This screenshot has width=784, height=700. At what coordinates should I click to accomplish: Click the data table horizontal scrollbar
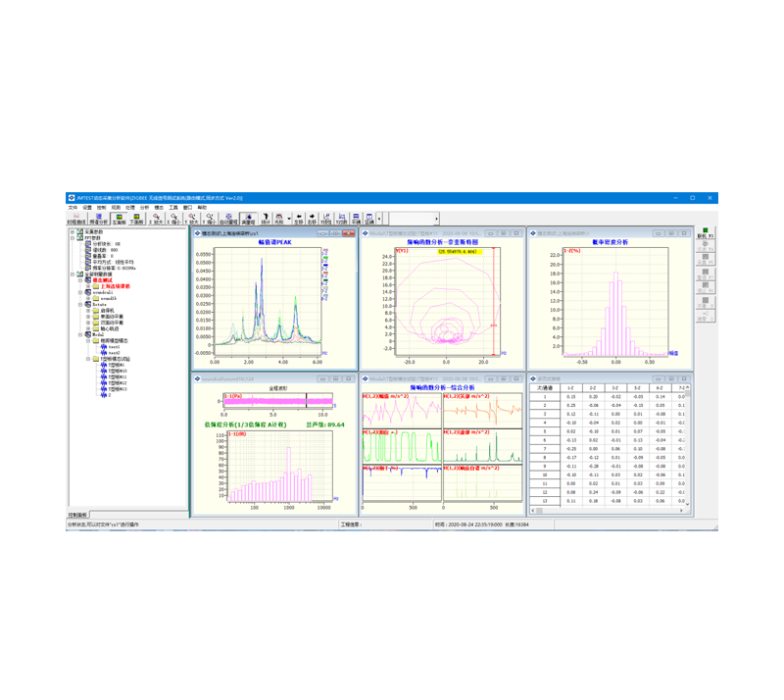(x=608, y=510)
